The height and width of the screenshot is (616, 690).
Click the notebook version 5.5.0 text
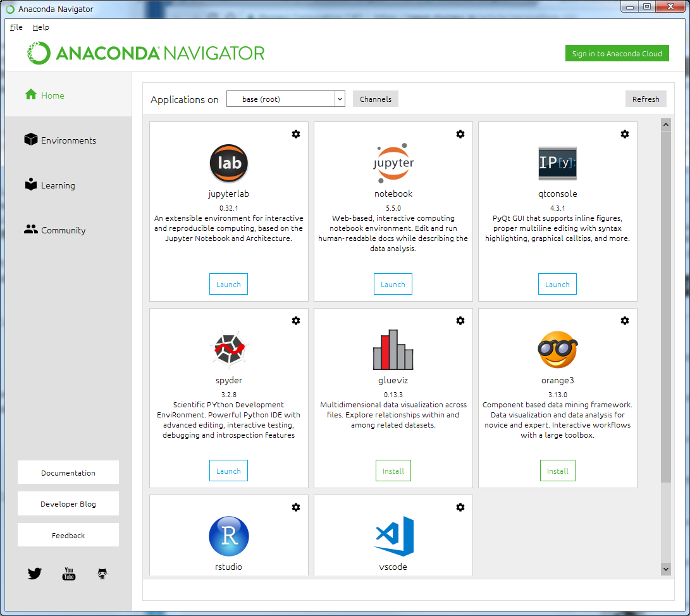click(x=393, y=207)
